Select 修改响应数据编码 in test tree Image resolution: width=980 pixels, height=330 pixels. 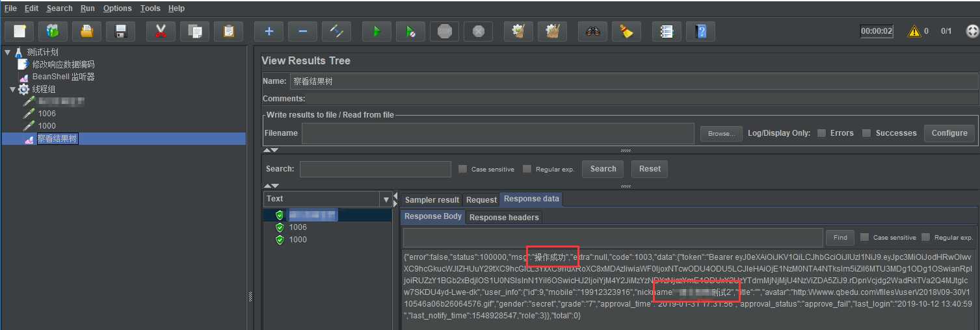click(63, 64)
